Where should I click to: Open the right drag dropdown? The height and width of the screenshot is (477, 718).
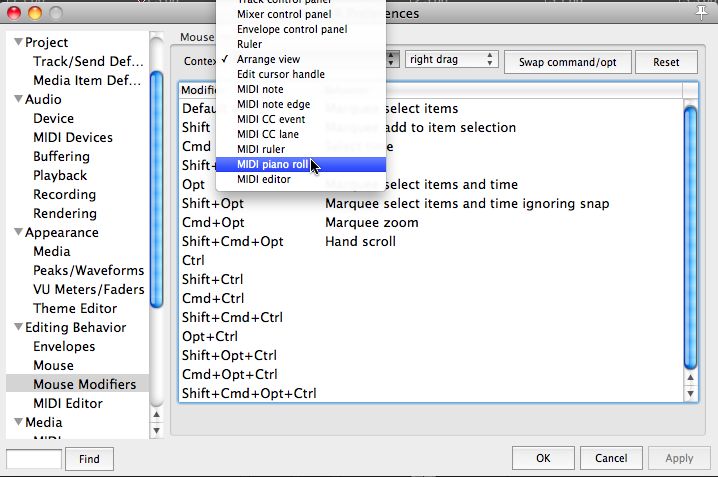(x=451, y=60)
